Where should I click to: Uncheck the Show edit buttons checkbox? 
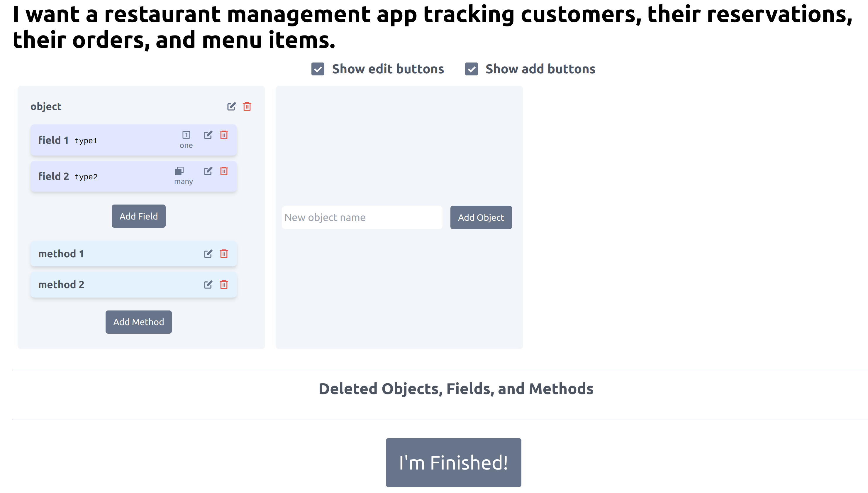point(318,69)
